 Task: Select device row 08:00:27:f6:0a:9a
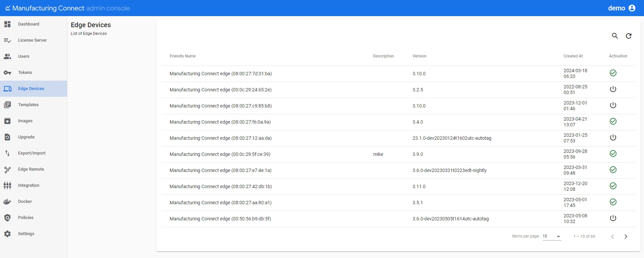point(398,122)
